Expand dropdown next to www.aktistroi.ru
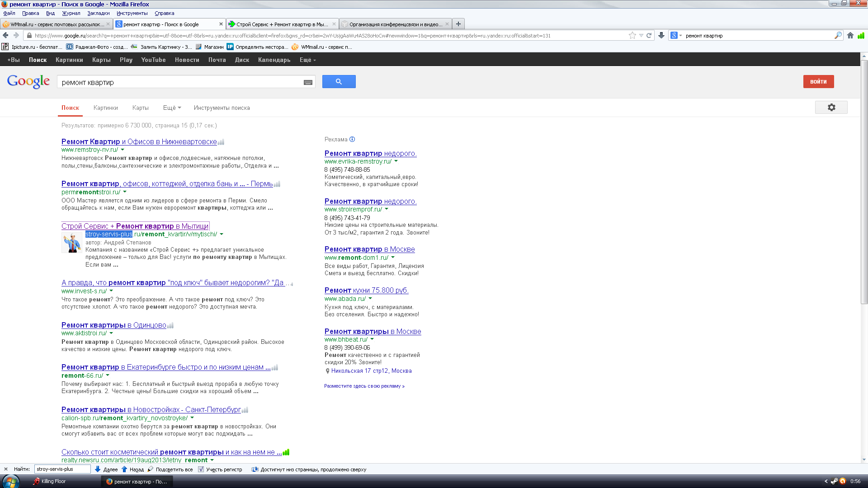Viewport: 868px width, 488px height. click(111, 333)
